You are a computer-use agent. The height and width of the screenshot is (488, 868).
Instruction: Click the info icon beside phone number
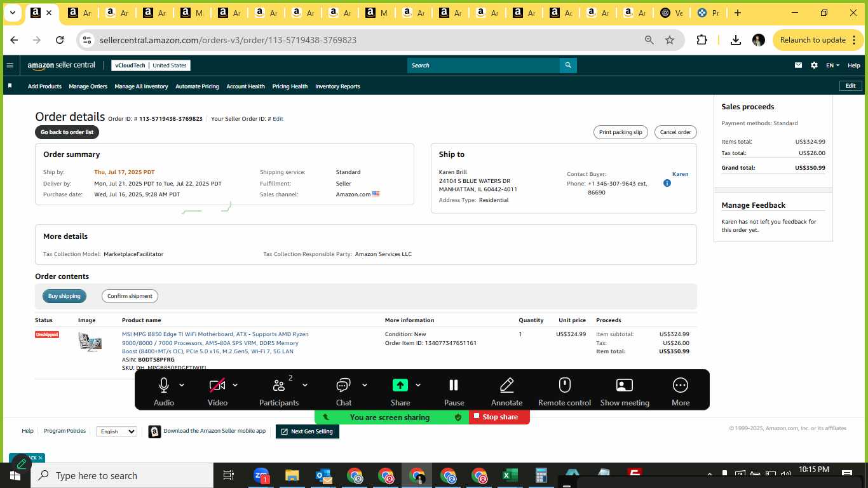coord(667,183)
